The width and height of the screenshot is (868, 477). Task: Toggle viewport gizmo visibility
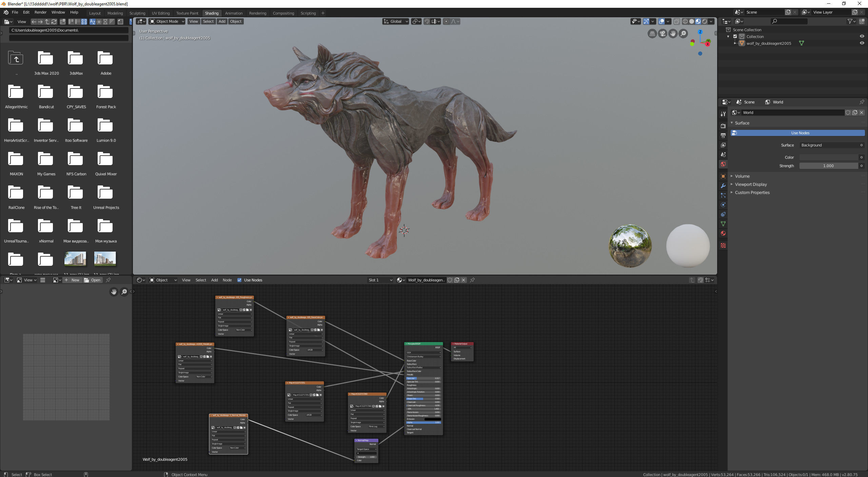(x=646, y=21)
